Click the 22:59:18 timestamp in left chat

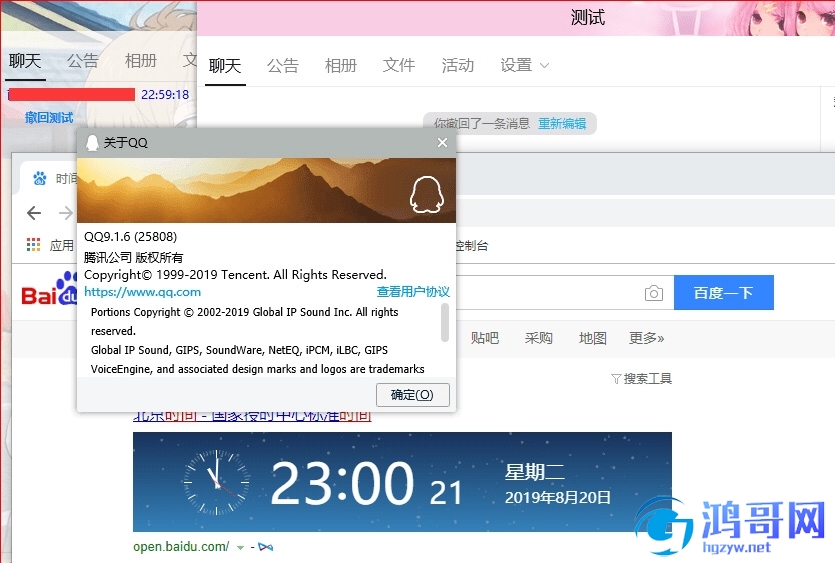tap(165, 95)
